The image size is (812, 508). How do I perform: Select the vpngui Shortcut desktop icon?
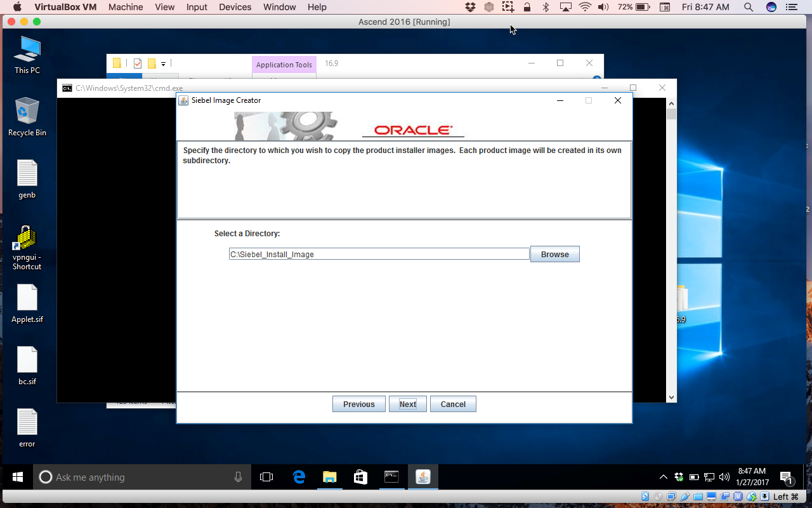click(x=27, y=248)
